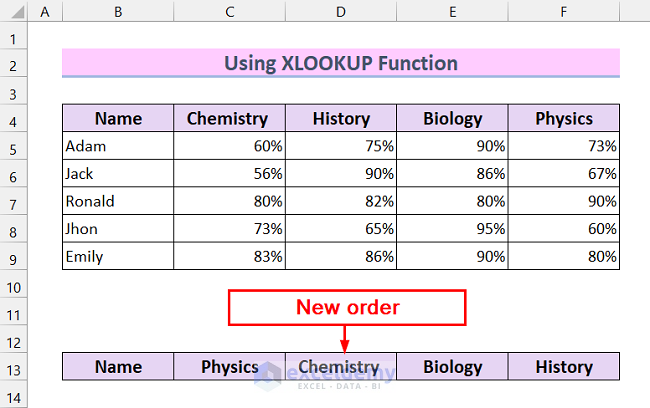Click the red 'New order' callout box
Viewport: 650px width, 408px height.
(x=347, y=307)
